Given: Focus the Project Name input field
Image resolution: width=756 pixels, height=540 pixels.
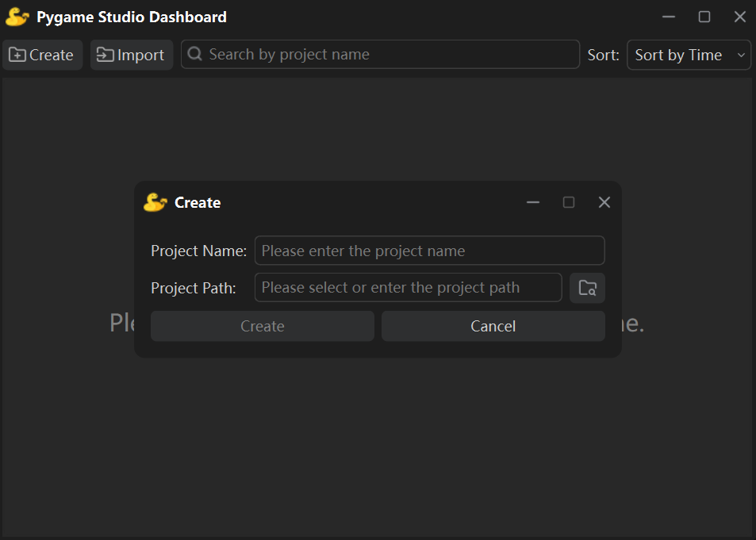Looking at the screenshot, I should pyautogui.click(x=430, y=251).
